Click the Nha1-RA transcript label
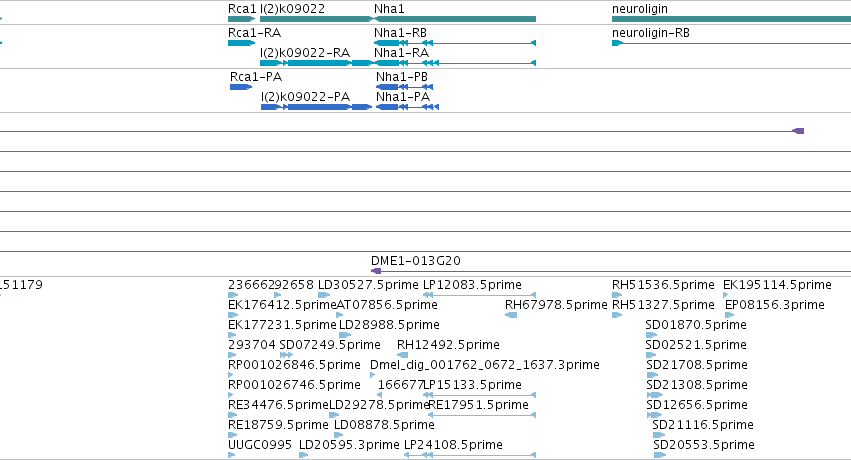 pos(401,53)
